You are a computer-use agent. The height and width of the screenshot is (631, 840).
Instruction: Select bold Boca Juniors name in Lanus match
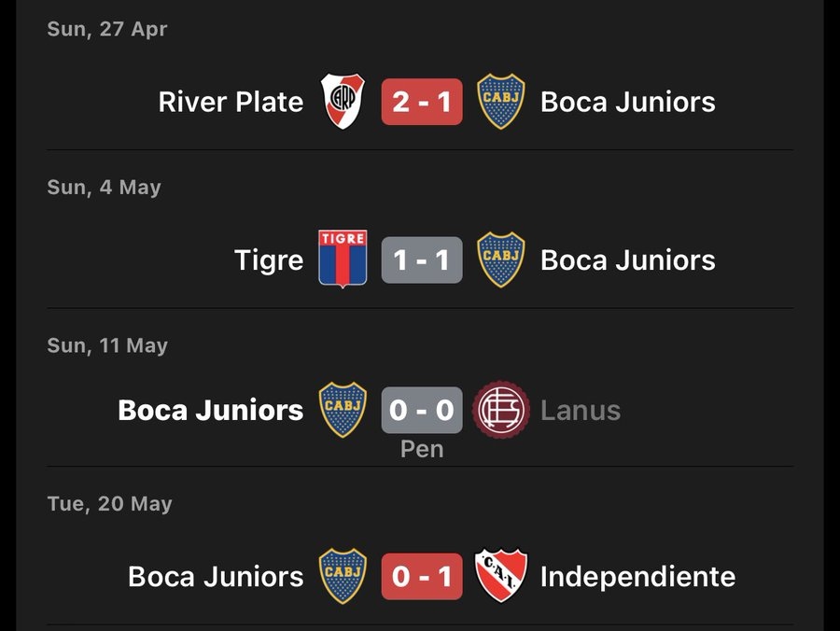click(211, 411)
